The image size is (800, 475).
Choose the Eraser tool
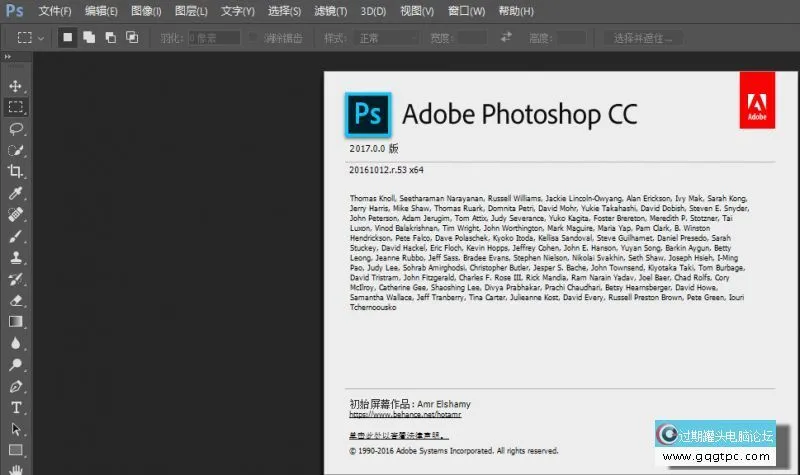coord(16,300)
